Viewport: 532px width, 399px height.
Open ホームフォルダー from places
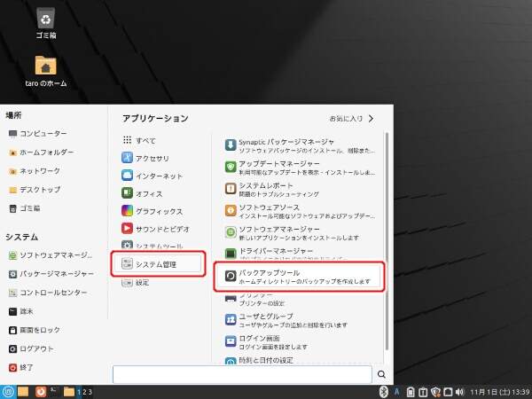click(x=41, y=153)
